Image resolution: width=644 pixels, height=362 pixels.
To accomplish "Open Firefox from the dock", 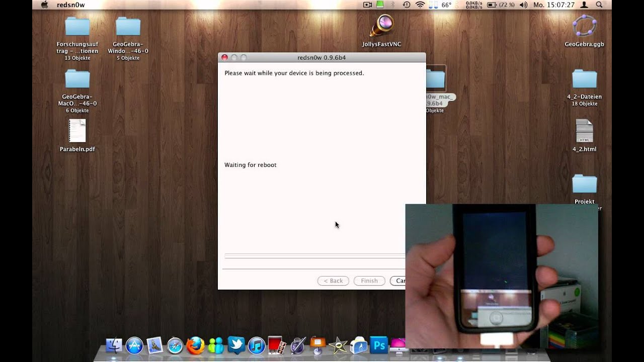I will (x=195, y=346).
